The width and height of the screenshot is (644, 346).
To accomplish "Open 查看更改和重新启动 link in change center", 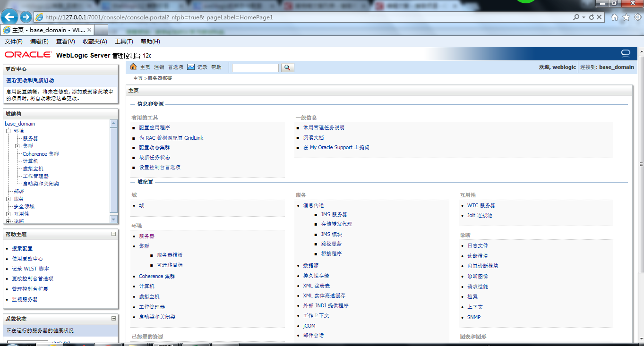I will pos(30,81).
